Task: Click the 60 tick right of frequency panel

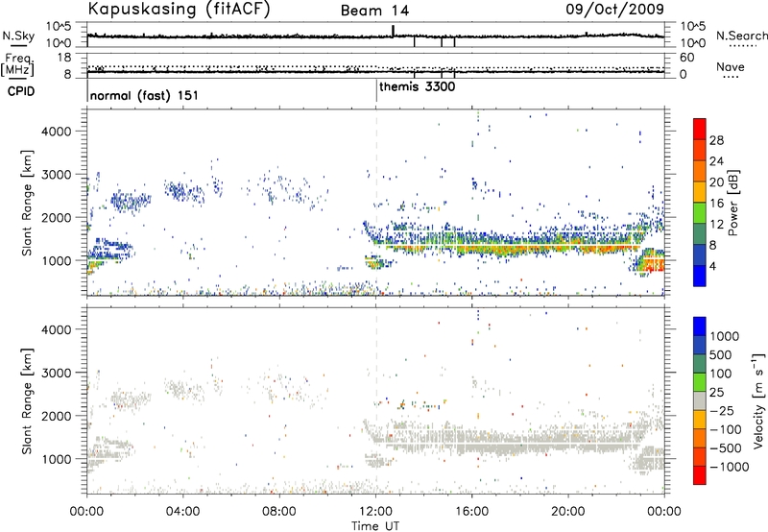Action: [x=686, y=58]
